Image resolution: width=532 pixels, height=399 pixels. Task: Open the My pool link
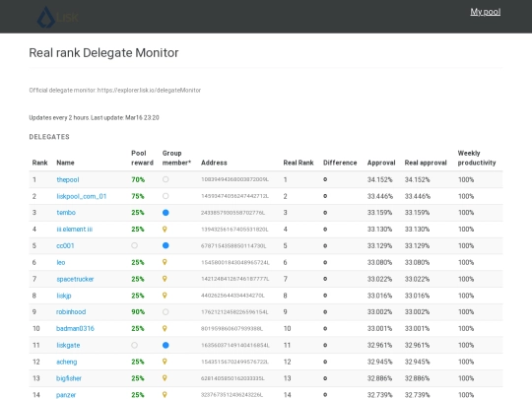(x=485, y=12)
